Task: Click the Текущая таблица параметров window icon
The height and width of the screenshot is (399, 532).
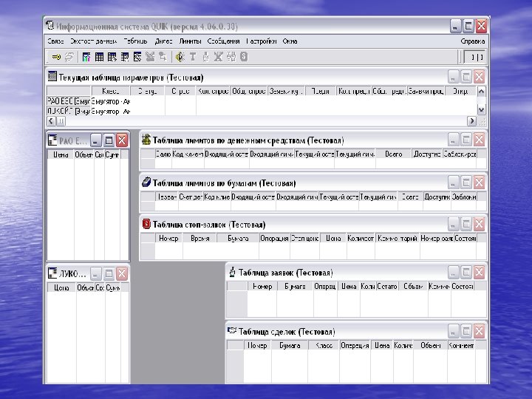Action: [x=52, y=77]
